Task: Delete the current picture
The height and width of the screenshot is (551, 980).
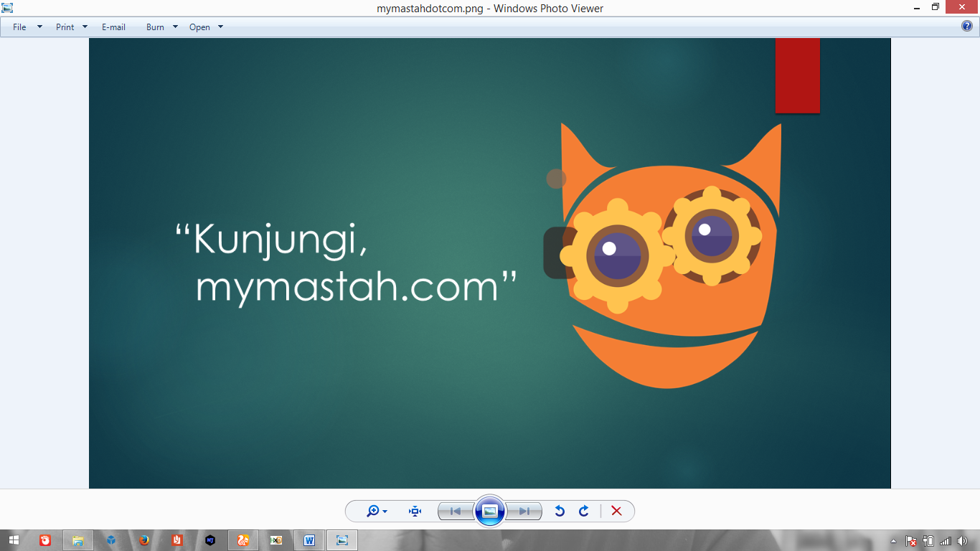Action: [616, 511]
